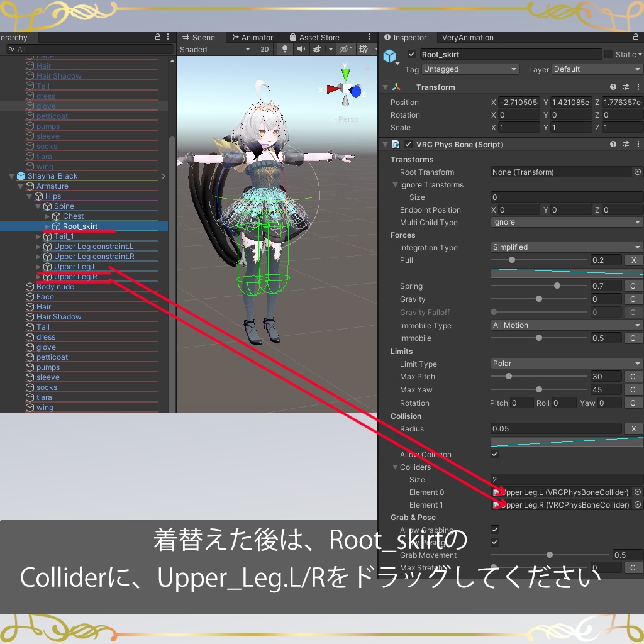Enable the Allow Collision checkbox
Image resolution: width=644 pixels, height=644 pixels.
pos(496,454)
